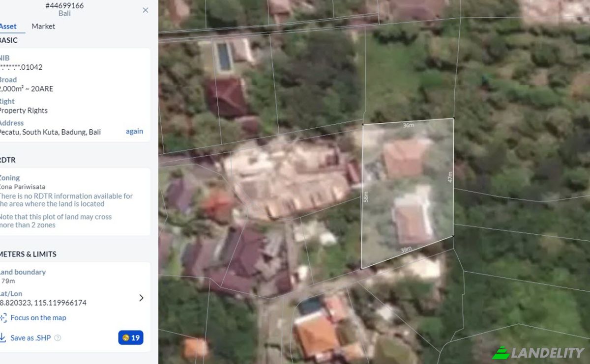Viewport: 590px width, 364px height.
Task: Click the 58m left boundary label
Action: point(366,196)
